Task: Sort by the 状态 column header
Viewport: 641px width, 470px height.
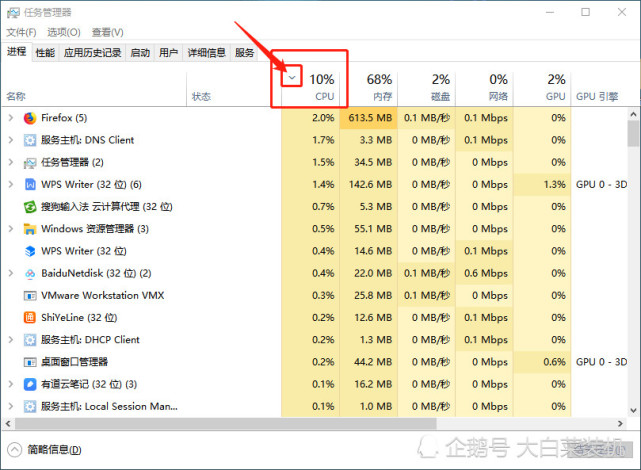Action: [x=234, y=88]
